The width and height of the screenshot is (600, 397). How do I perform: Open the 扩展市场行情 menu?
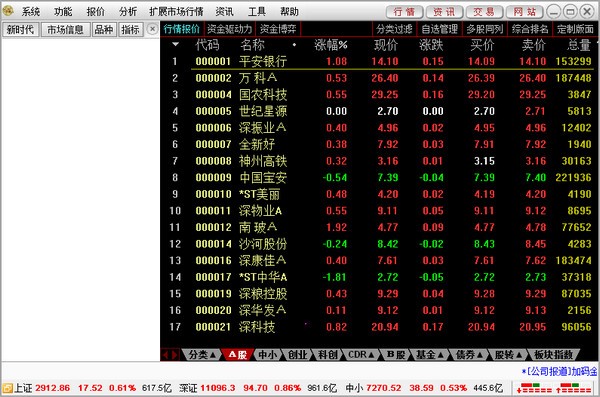click(176, 12)
